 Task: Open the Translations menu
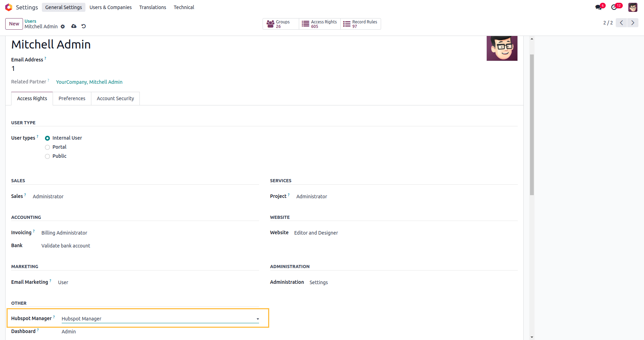tap(153, 7)
